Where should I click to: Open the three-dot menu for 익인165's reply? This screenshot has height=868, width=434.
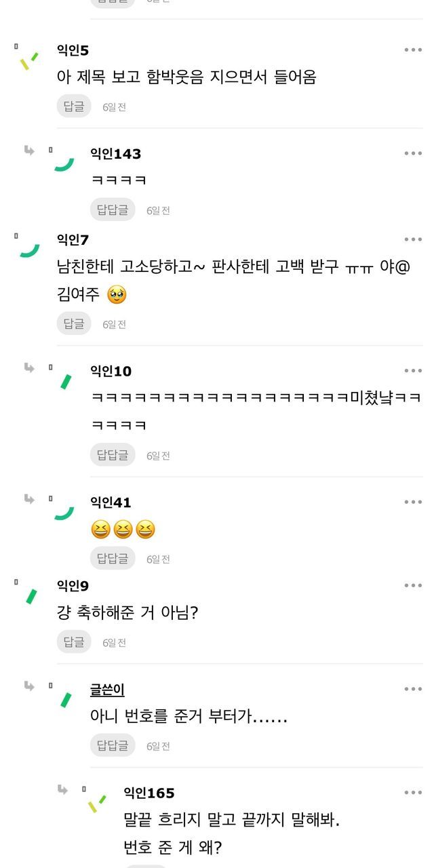point(413,793)
